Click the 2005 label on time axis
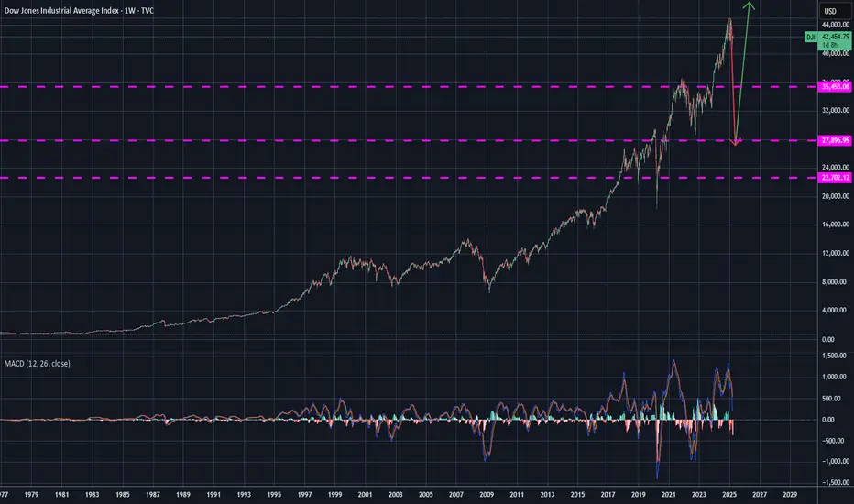854x504 pixels. [426, 495]
